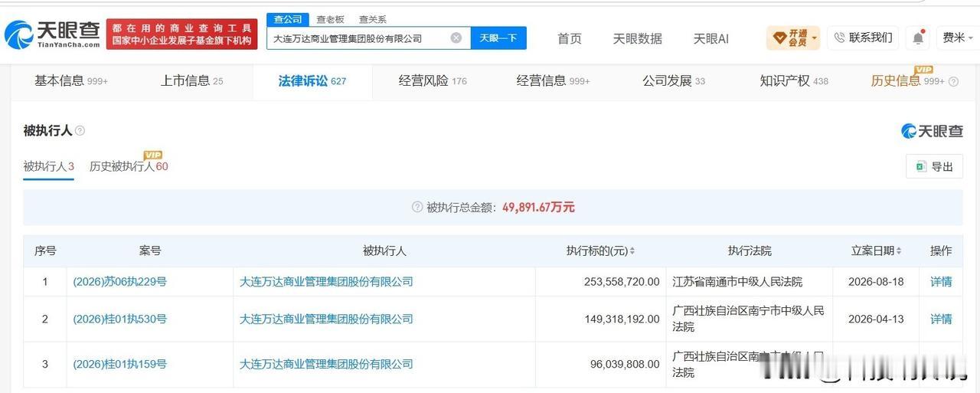Image resolution: width=980 pixels, height=393 pixels.
Task: Select the 历史被执行人 60 sub-tab
Action: pyautogui.click(x=129, y=166)
